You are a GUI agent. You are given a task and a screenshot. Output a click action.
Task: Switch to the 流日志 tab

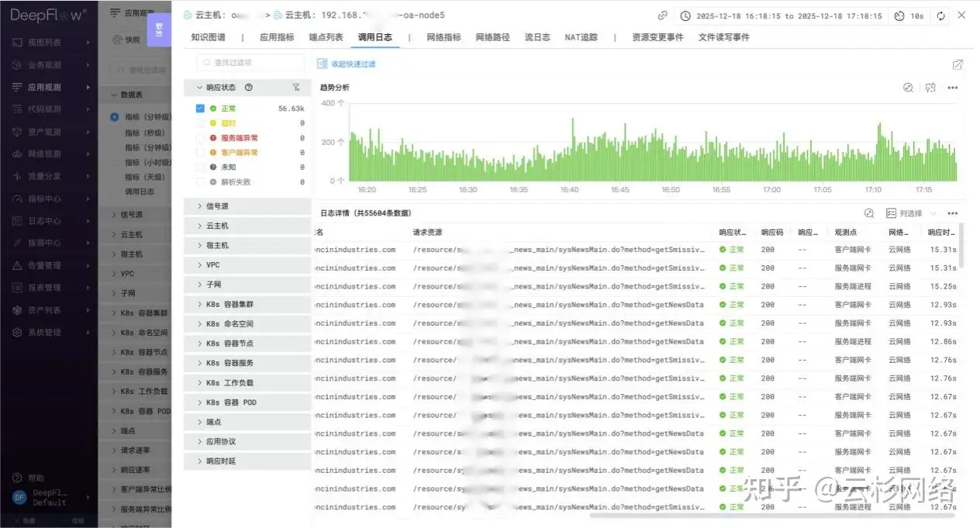(537, 37)
